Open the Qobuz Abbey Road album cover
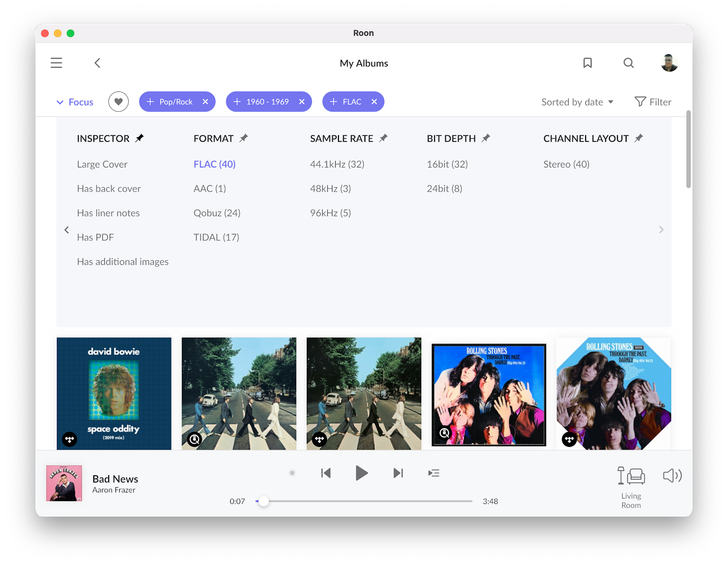Screen dimensions: 728x564 click(239, 393)
